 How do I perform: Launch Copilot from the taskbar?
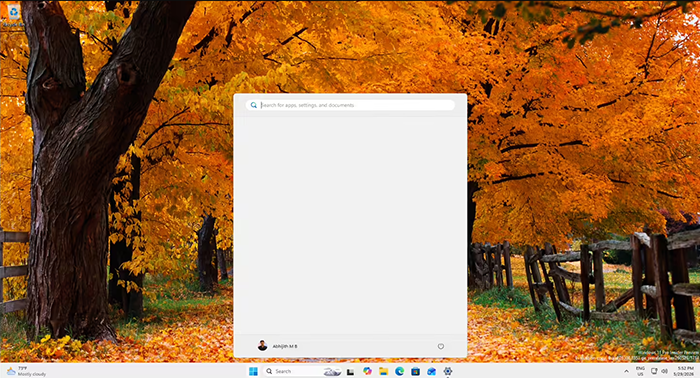367,371
